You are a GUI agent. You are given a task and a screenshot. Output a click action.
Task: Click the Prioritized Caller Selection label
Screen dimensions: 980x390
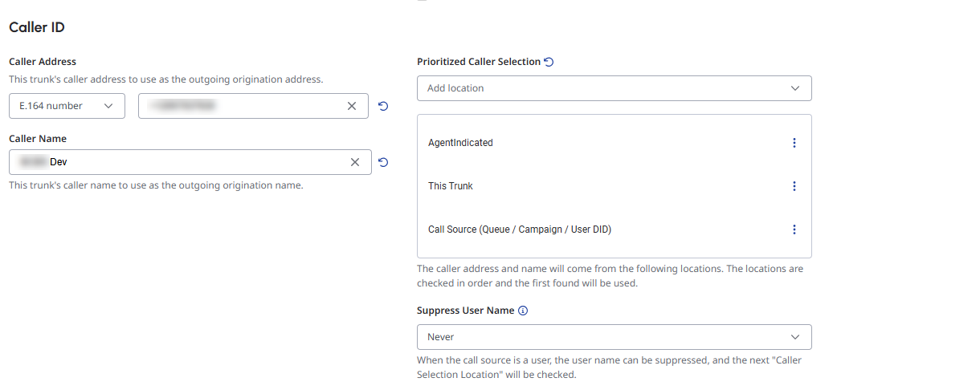(x=479, y=62)
